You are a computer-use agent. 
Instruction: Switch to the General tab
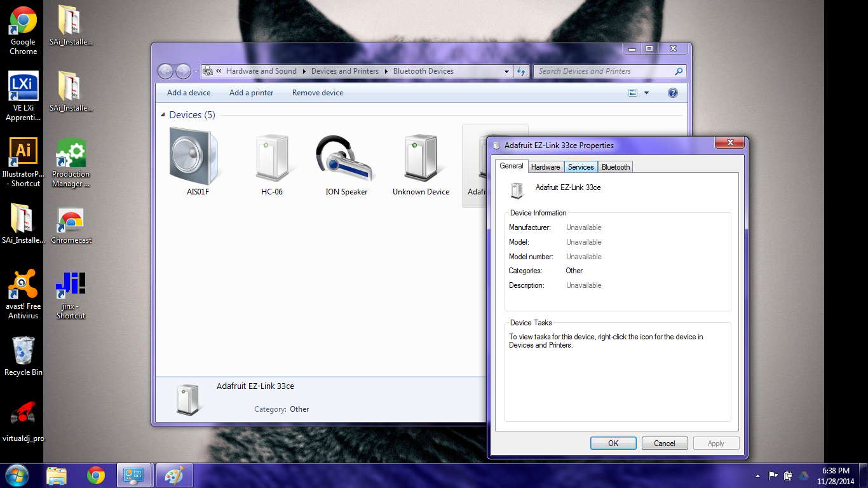tap(512, 166)
